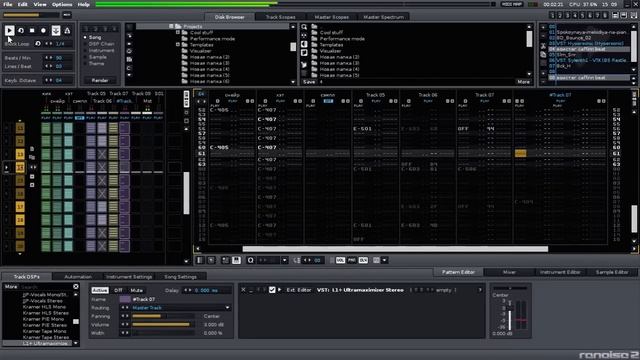640x360 pixels.
Task: Open the Automation tab
Action: click(x=78, y=277)
